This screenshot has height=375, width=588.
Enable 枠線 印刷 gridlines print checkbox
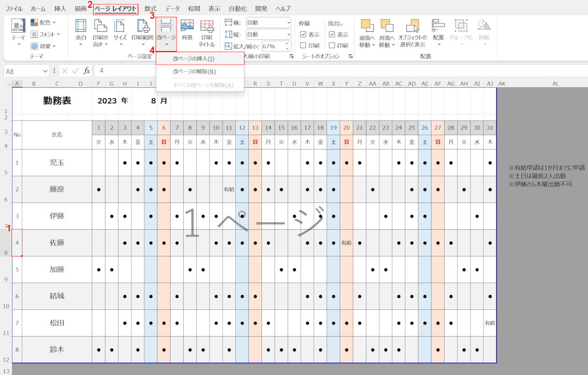pos(303,45)
